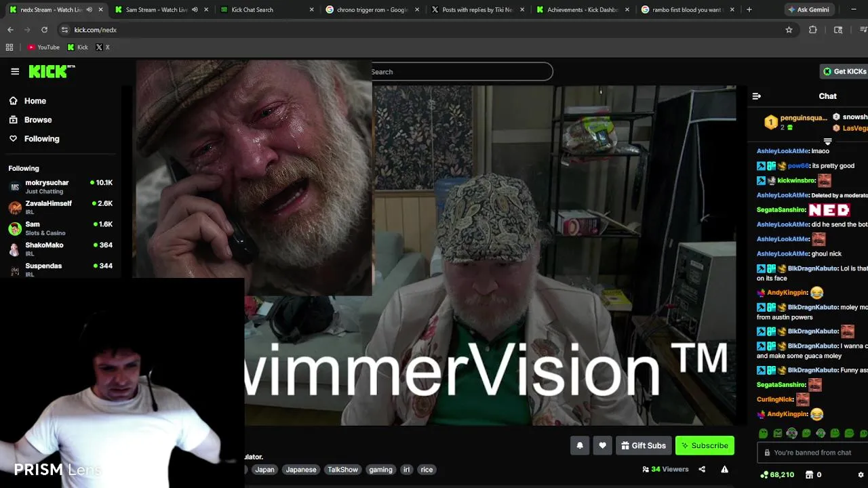Mute the nedx Stream tab audio
This screenshot has width=868, height=488.
(x=89, y=9)
